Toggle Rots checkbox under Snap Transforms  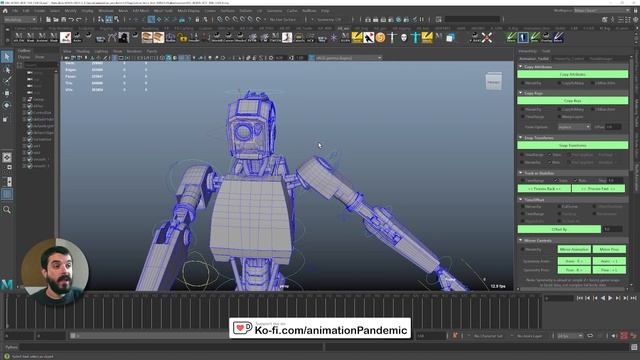tap(550, 162)
